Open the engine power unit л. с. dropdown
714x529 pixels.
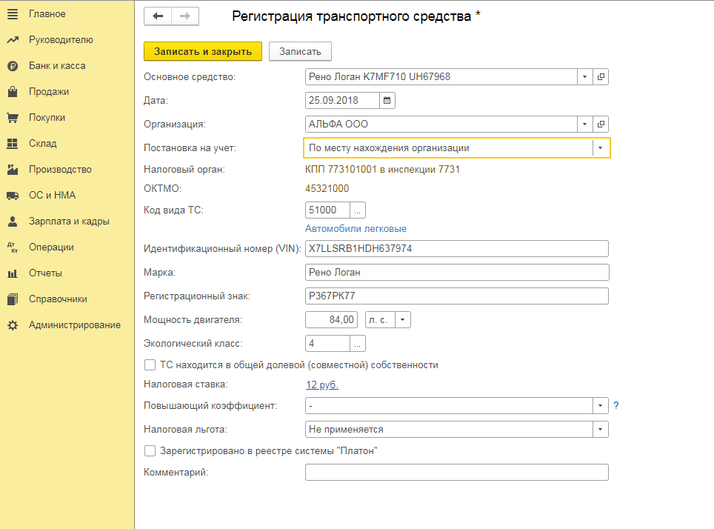[402, 320]
